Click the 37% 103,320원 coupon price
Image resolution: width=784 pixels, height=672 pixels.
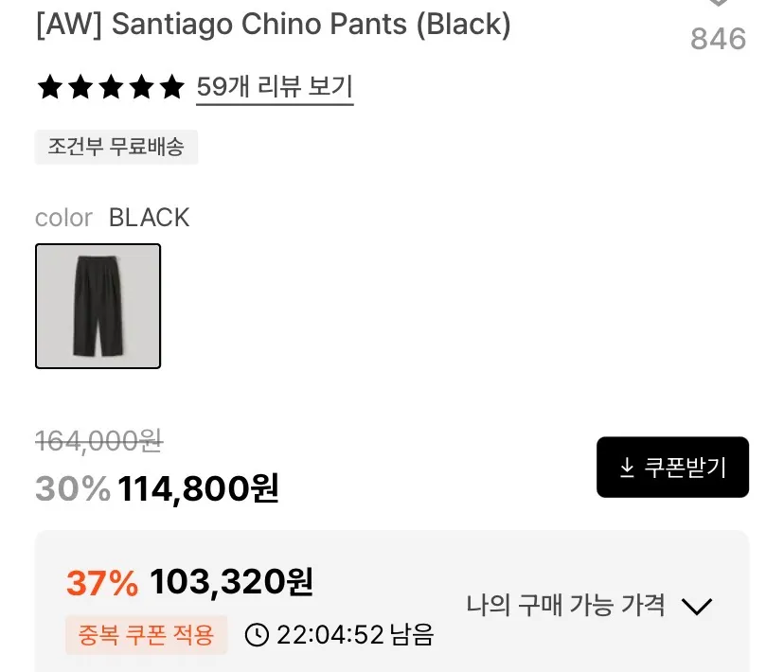(x=189, y=582)
